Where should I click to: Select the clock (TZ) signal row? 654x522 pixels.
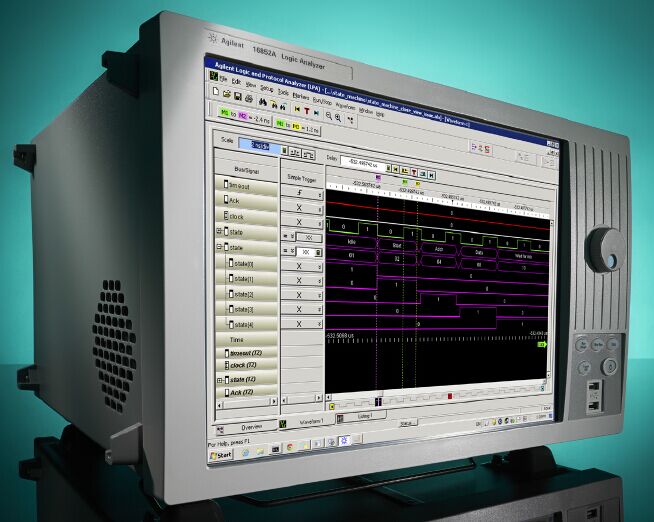click(x=247, y=365)
